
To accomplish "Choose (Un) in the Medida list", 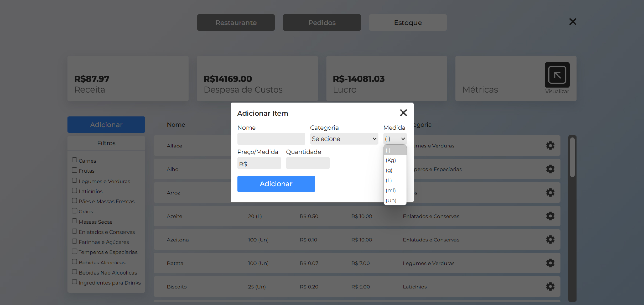I will click(x=391, y=201).
